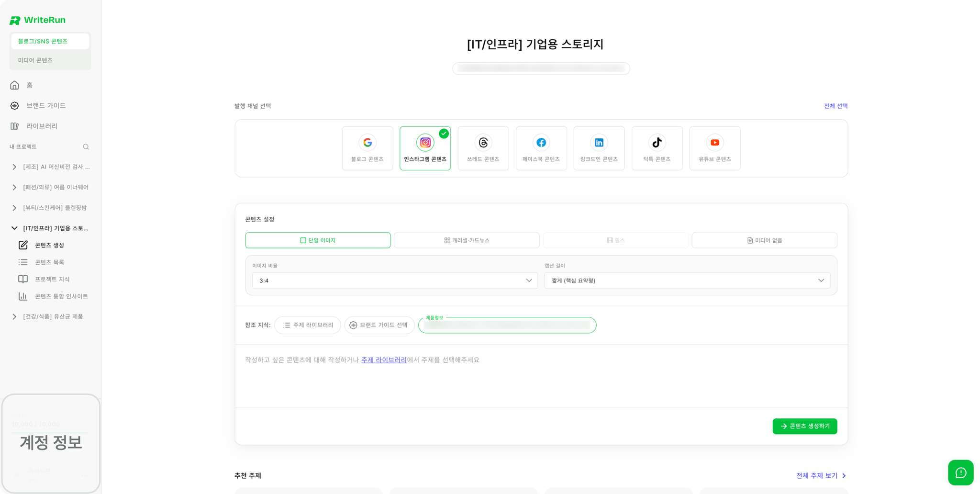This screenshot has height=494, width=980.
Task: Deselect the checked 인스타그램 콘텐츠 channel
Action: tap(425, 148)
